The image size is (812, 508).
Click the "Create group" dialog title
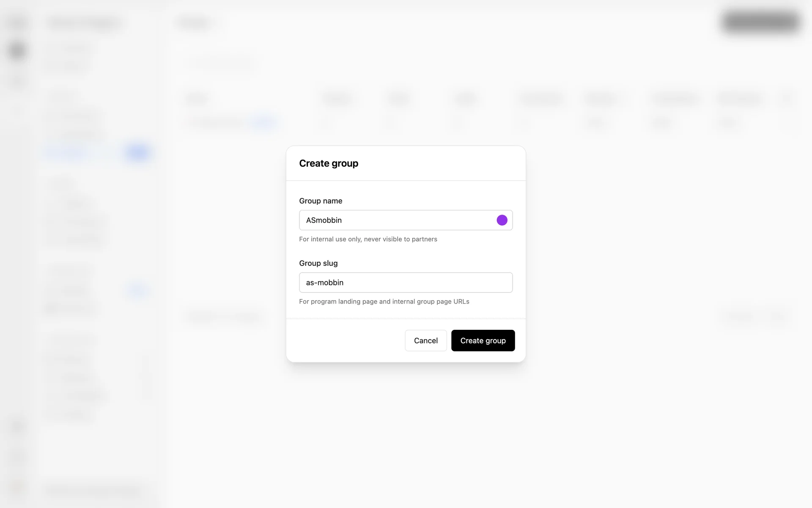point(328,163)
